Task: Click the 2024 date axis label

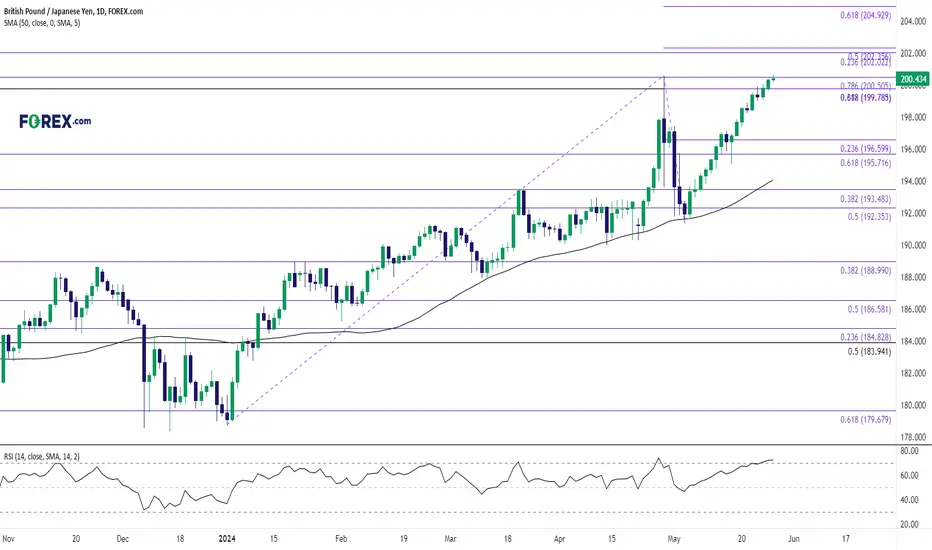Action: pyautogui.click(x=226, y=539)
